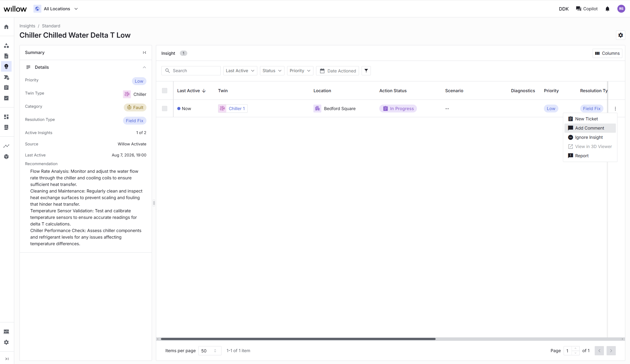Open the Last Active filter dropdown
Viewport: 630px width, 364px height.
click(x=240, y=71)
